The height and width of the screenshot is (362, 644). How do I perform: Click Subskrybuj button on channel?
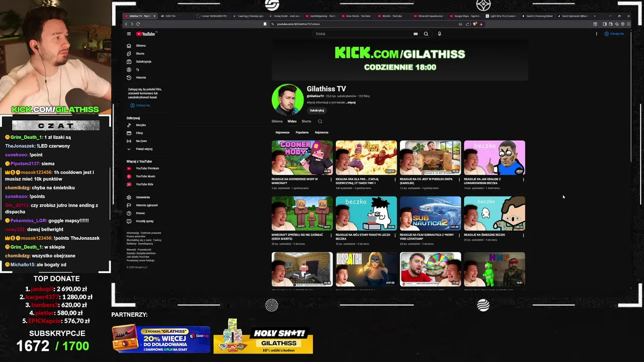point(317,110)
